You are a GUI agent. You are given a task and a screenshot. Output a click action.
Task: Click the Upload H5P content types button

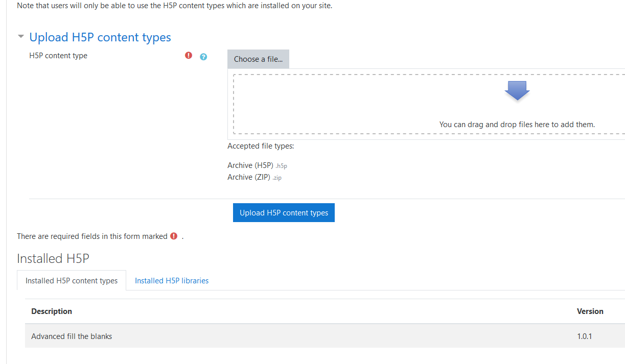click(284, 213)
